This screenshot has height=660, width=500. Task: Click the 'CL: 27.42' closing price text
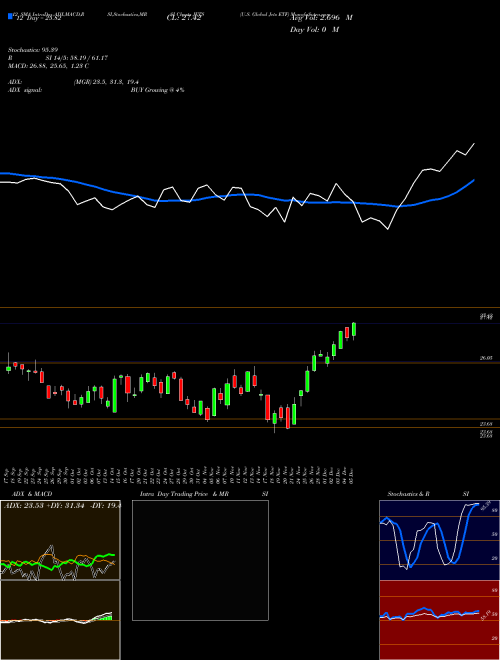pos(182,18)
